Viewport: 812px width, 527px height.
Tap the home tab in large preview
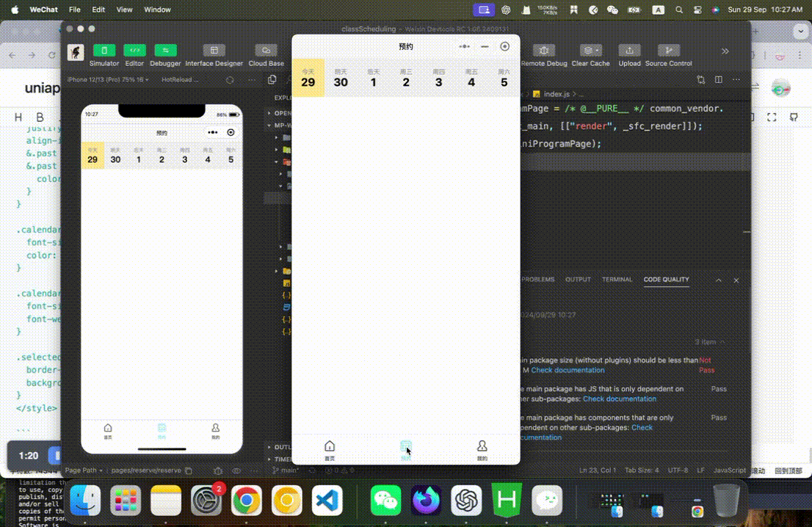pos(330,450)
